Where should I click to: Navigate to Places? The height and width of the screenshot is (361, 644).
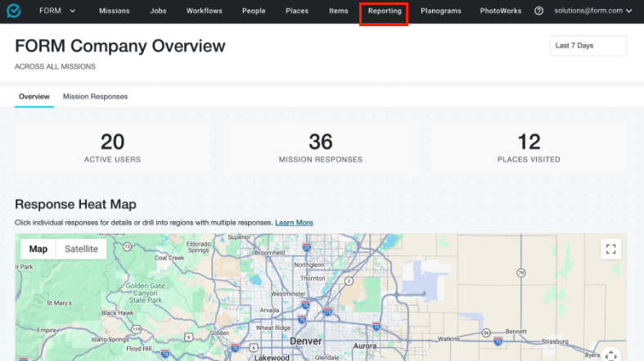[297, 11]
